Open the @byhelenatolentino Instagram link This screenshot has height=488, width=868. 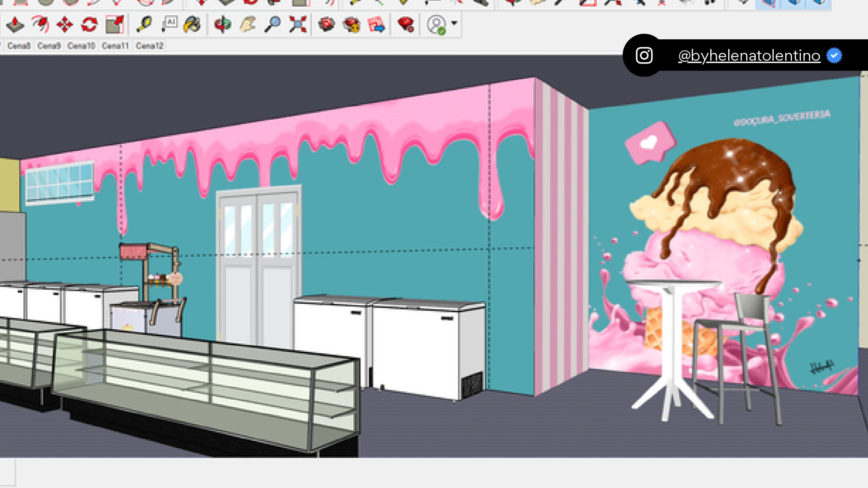749,56
